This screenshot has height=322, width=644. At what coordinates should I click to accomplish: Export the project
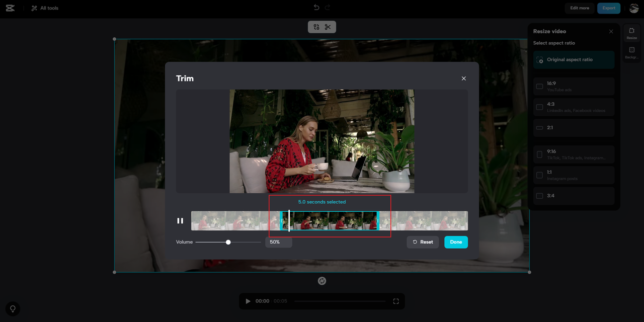click(609, 8)
